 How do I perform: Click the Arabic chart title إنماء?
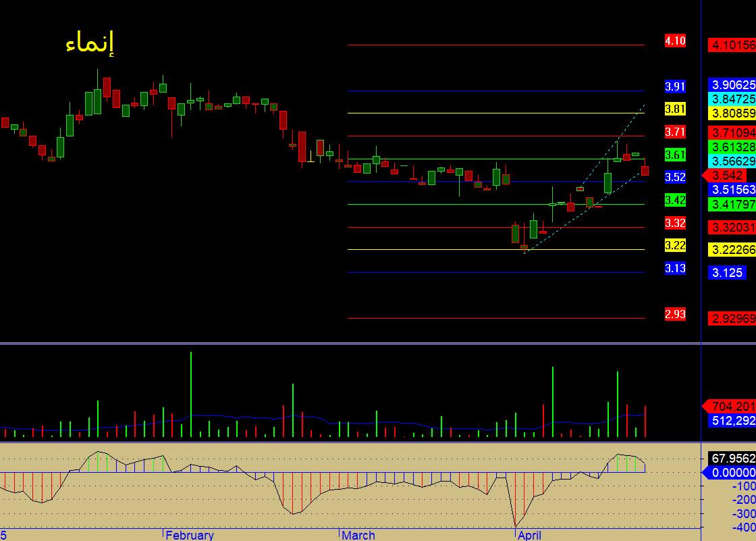click(90, 43)
